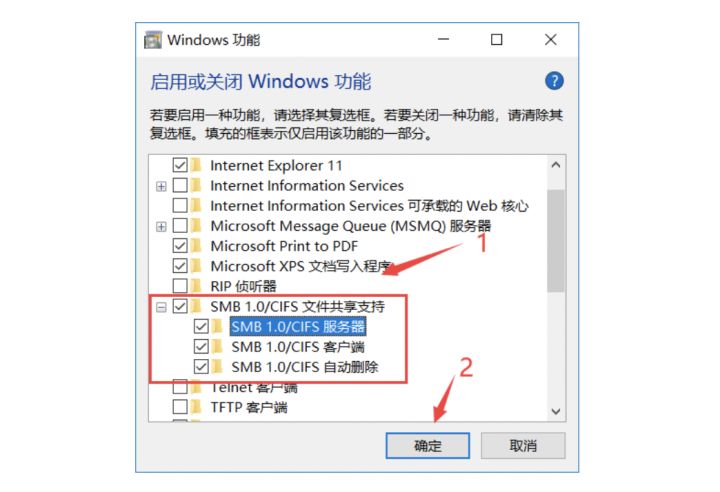Image resolution: width=720 pixels, height=492 pixels.
Task: Expand the Microsoft Message Queue (MSMQ) node
Action: click(x=161, y=226)
